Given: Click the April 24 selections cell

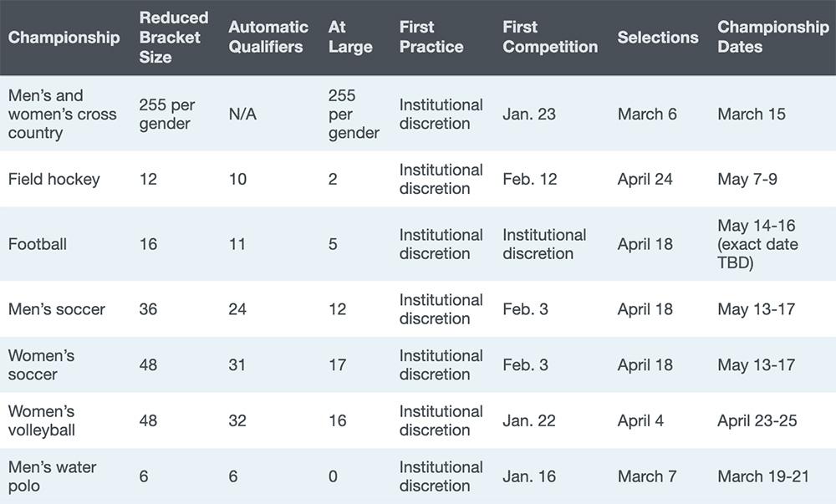Looking at the screenshot, I should [645, 179].
